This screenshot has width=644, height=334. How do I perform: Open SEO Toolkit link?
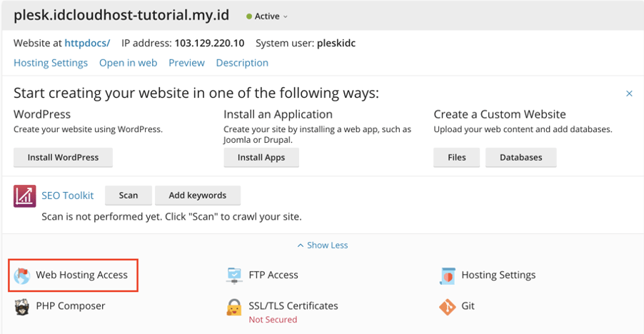(x=68, y=196)
